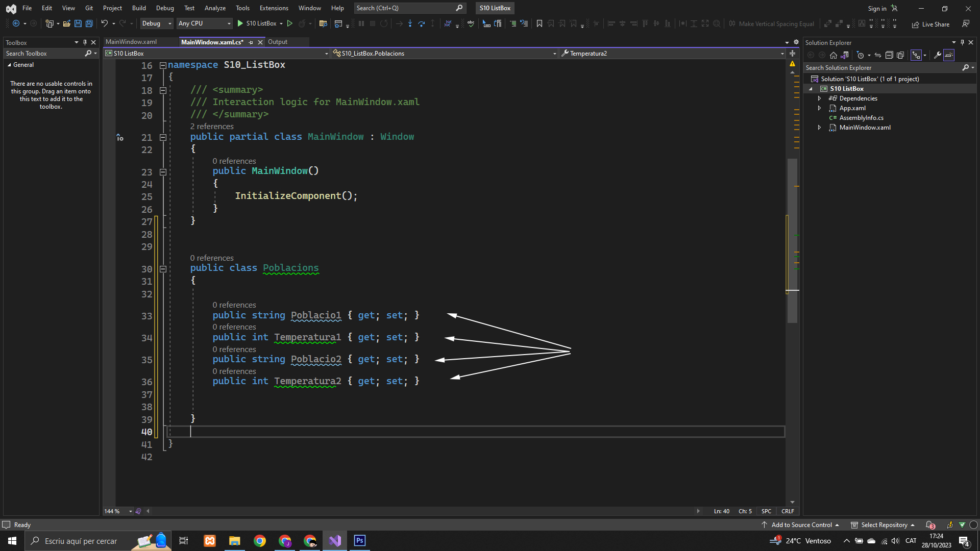Expand the Dependencies node in Solution Explorer
Viewport: 980px width, 551px height.
[819, 98]
